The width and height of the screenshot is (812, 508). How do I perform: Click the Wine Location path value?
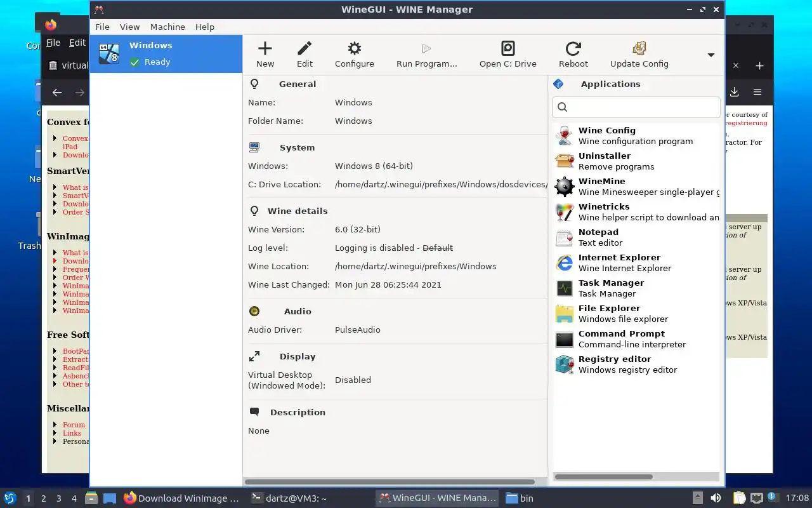[x=416, y=266]
